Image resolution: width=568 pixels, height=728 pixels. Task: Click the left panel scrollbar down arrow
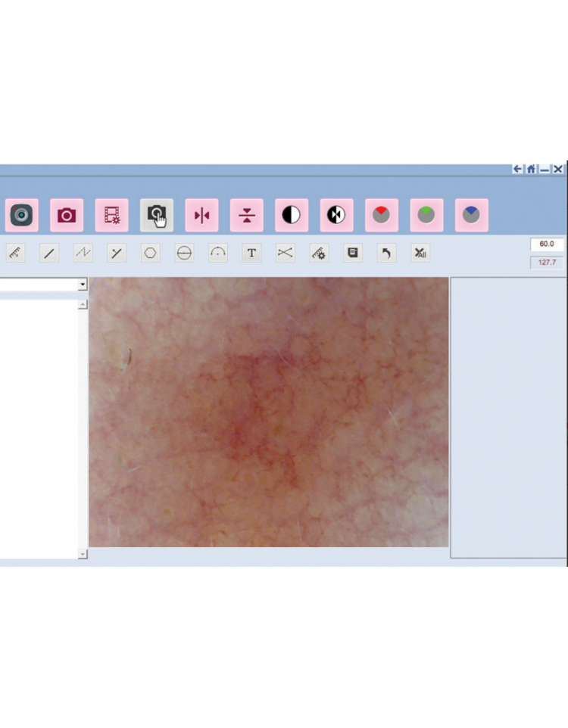(83, 554)
